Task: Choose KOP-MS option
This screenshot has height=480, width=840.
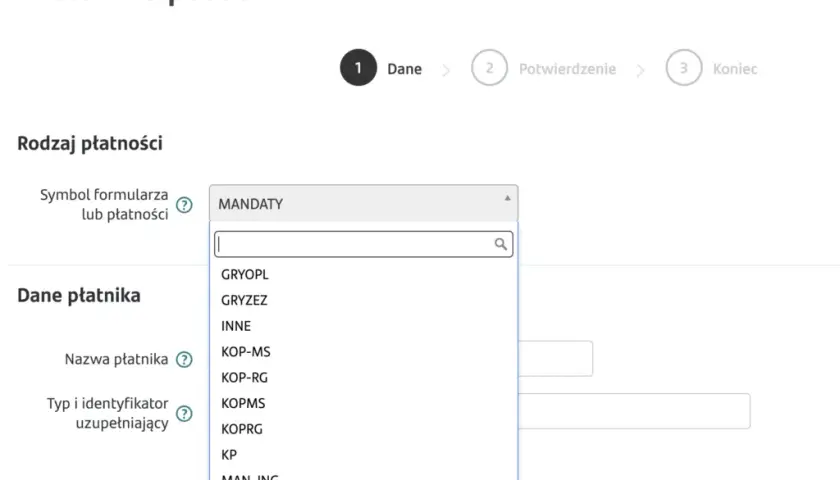Action: tap(363, 351)
